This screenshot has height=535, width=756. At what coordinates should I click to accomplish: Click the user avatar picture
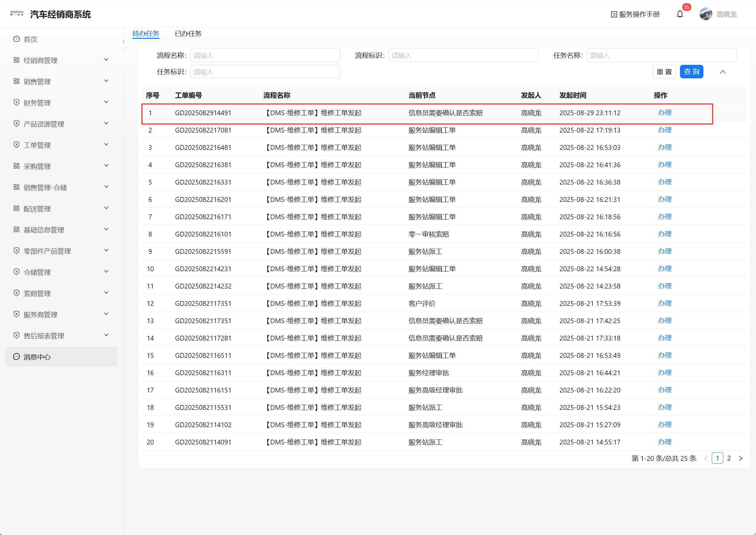706,14
